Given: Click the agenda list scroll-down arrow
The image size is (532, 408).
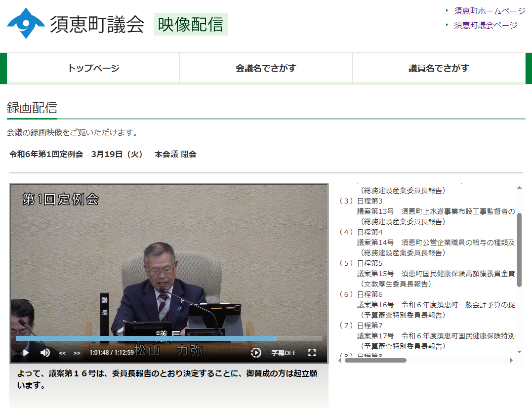Looking at the screenshot, I should (520, 352).
